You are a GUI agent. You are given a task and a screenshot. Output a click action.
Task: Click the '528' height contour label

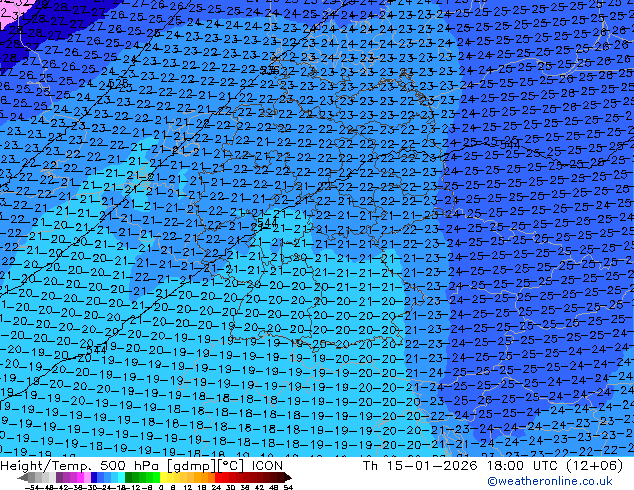118,83
